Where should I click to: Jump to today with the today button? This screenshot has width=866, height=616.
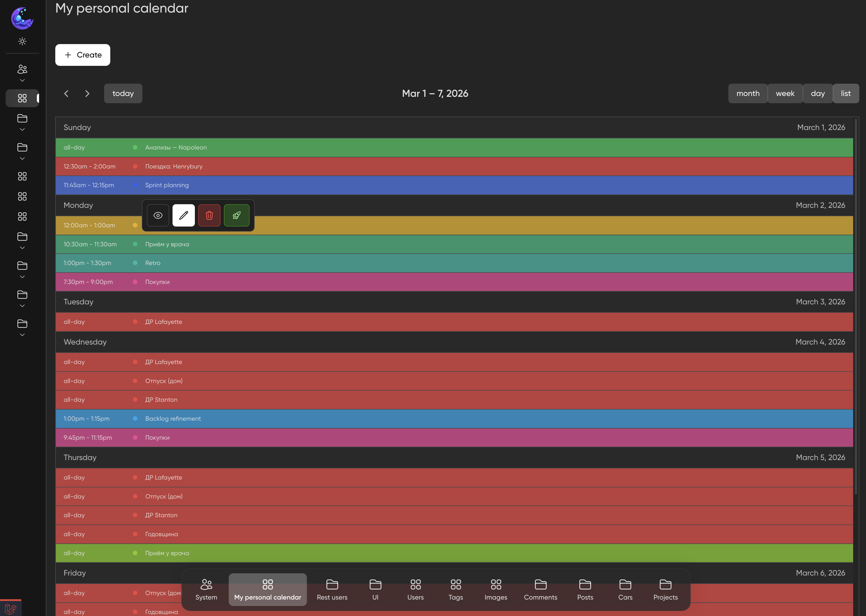(x=123, y=93)
